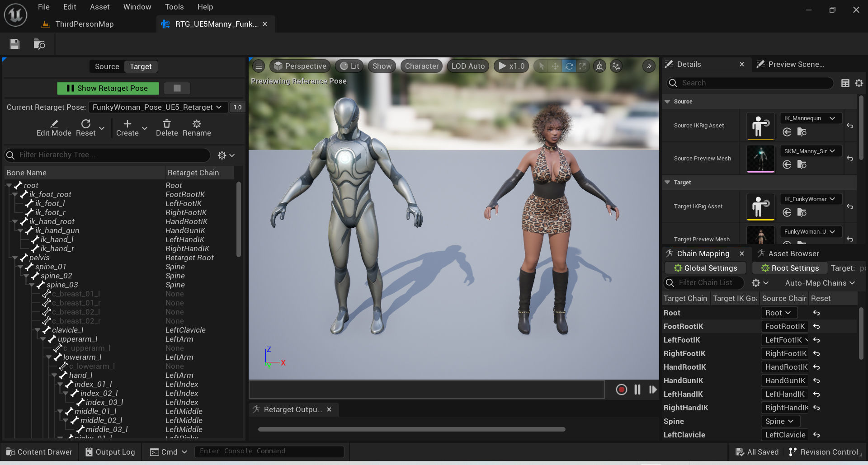
Task: Open Target IKRig Asset IK_FunkyWoman dropdown
Action: pyautogui.click(x=811, y=199)
